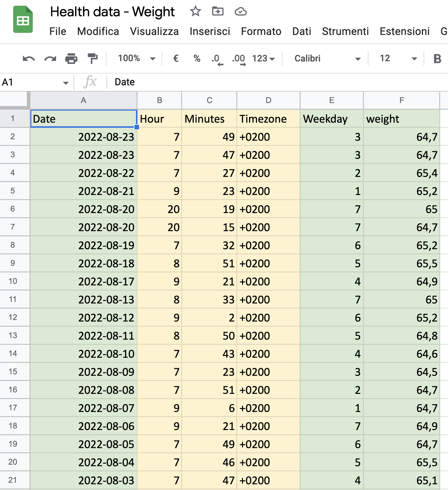Screen dimensions: 448x490
Task: Star this Health data document
Action: click(195, 11)
